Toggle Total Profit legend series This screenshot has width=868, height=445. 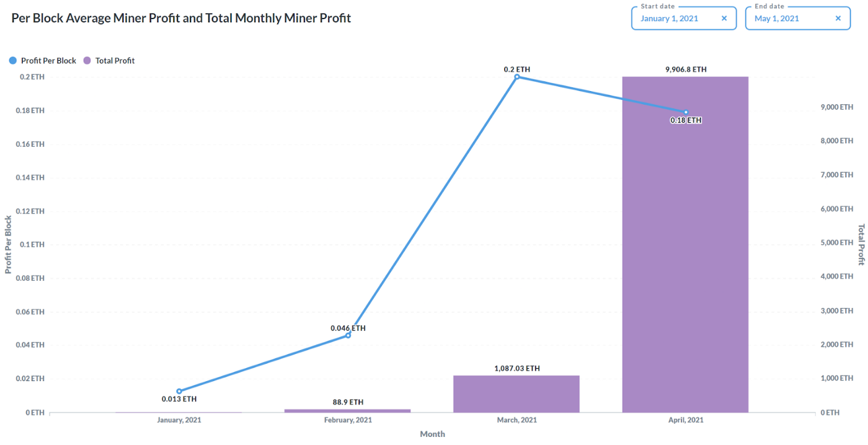115,61
